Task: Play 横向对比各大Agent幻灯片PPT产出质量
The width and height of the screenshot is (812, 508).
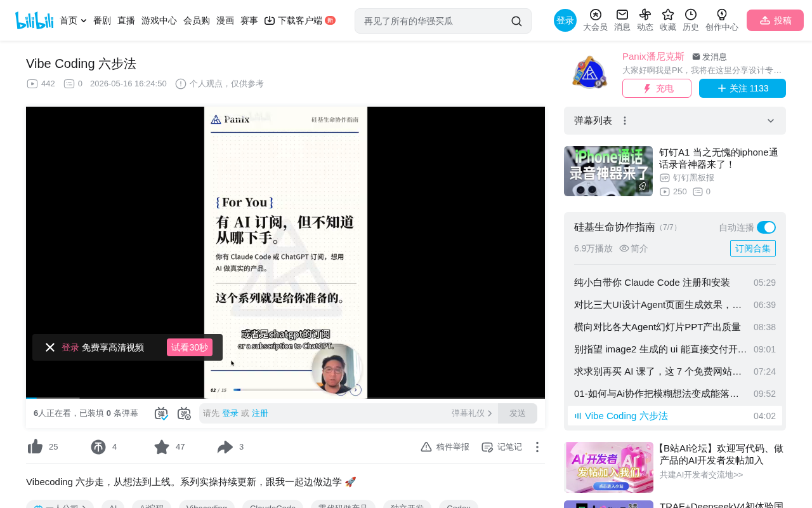Action: click(x=675, y=327)
